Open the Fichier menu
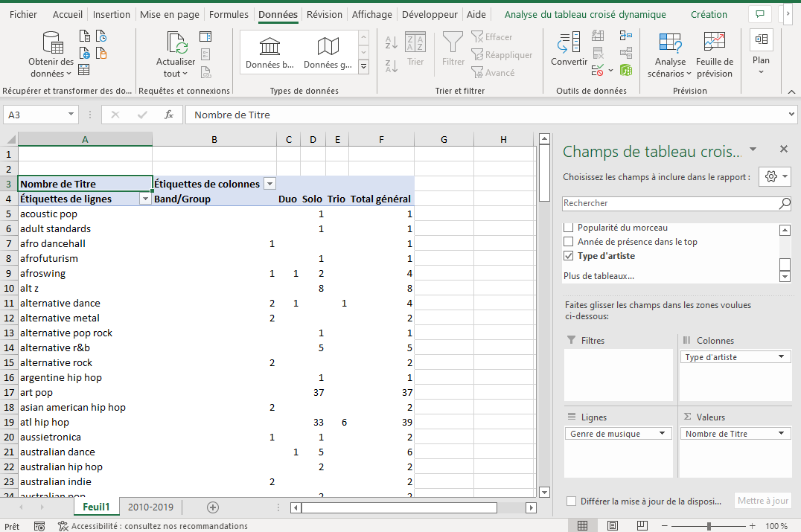 [x=23, y=14]
